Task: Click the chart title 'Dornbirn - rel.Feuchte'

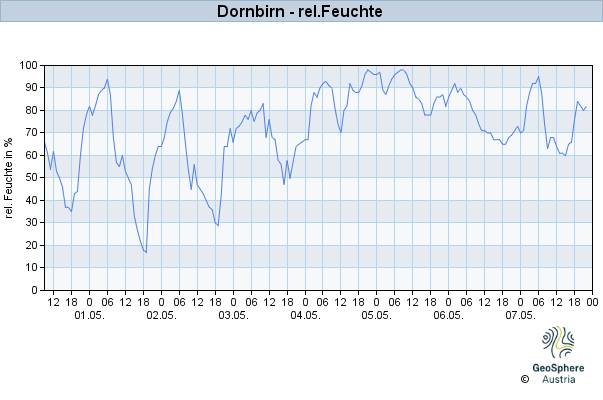Action: pos(300,11)
